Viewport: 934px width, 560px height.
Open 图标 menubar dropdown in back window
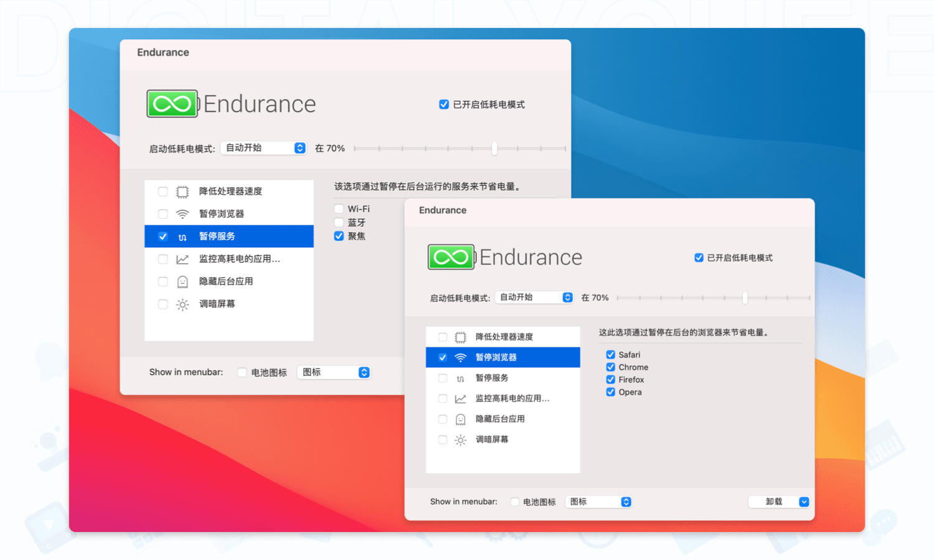(x=334, y=373)
